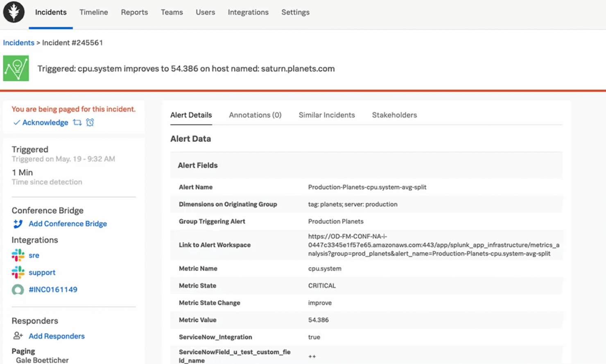Open the Similar Incidents tab
The width and height of the screenshot is (606, 364).
click(x=326, y=115)
